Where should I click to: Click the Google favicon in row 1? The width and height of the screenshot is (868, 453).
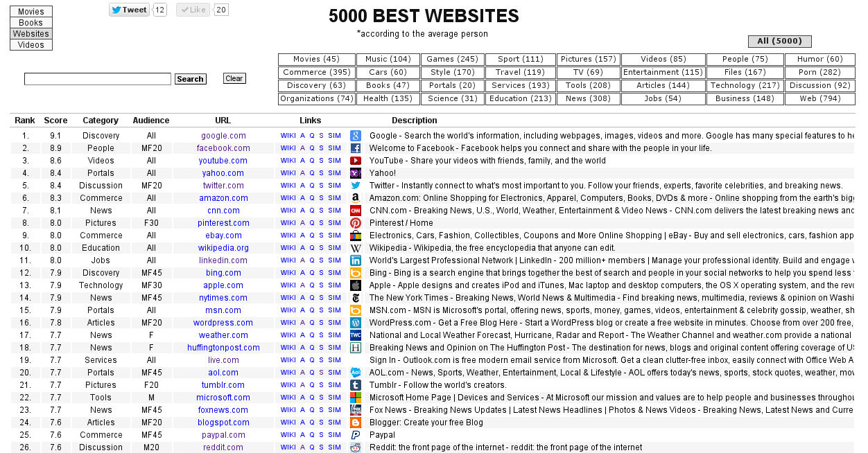356,136
